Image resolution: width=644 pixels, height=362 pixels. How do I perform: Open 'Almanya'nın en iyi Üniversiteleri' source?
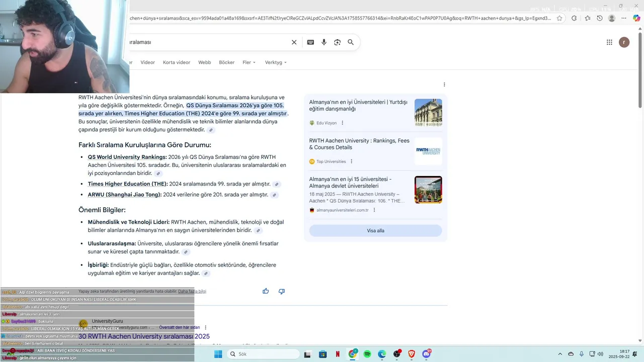358,106
